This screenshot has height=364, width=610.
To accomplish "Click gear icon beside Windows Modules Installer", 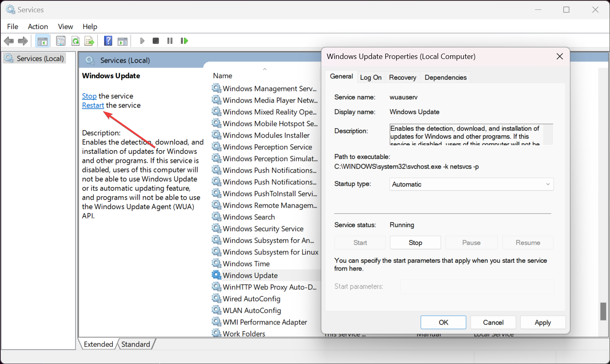I will tap(216, 135).
